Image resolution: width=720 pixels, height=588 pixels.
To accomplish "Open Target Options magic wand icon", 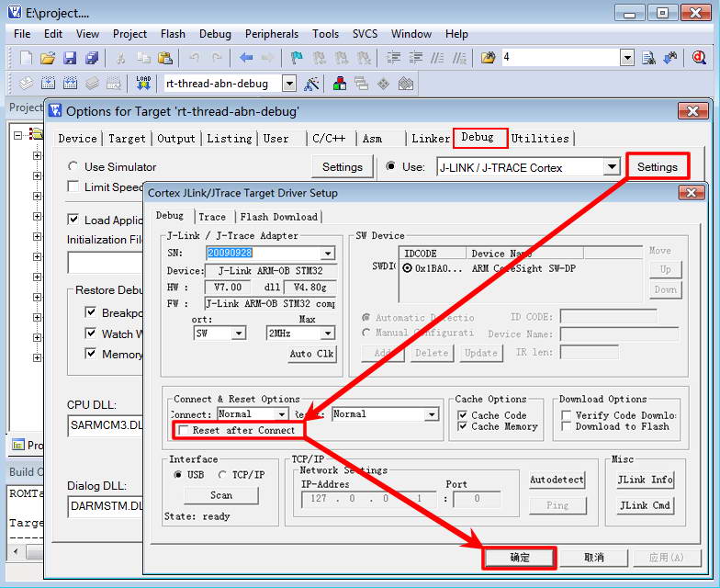I will 312,84.
